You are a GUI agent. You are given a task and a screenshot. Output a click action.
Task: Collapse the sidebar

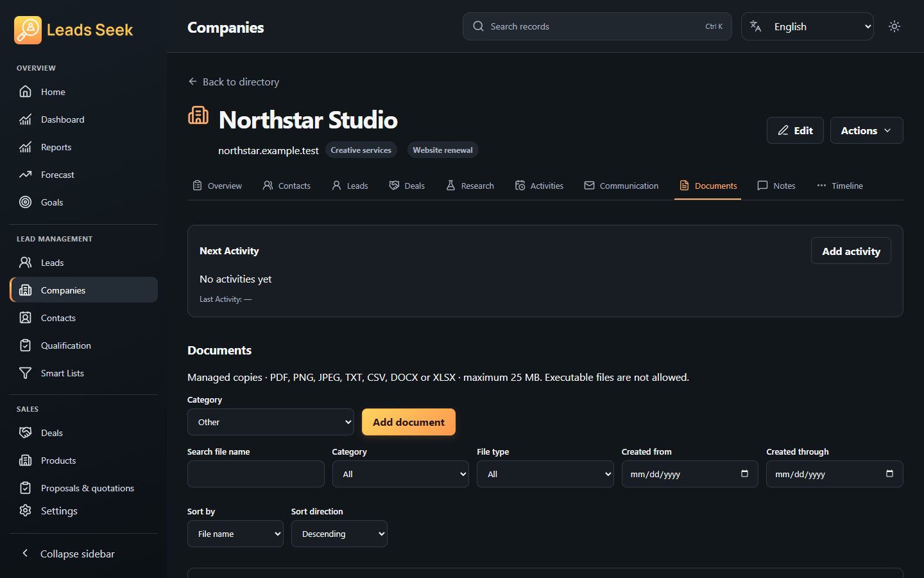pos(83,554)
